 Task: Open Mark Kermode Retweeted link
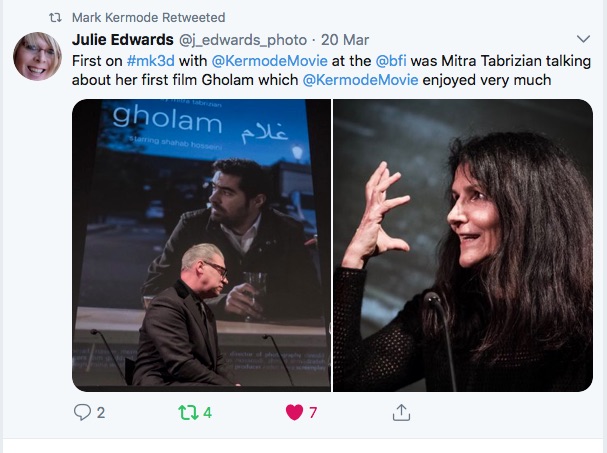[x=149, y=18]
